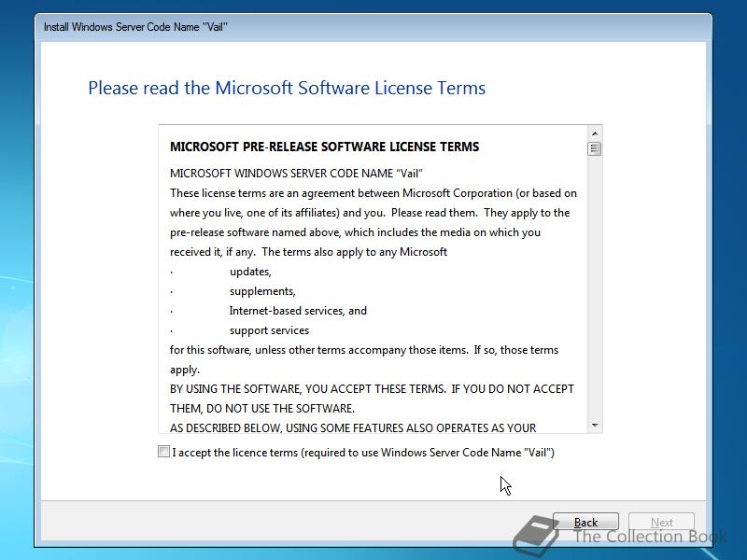747x560 pixels.
Task: Click the "MICROSOFT PRE-RELEASE SOFTWARE LICENSE TERMS" heading
Action: coord(324,147)
